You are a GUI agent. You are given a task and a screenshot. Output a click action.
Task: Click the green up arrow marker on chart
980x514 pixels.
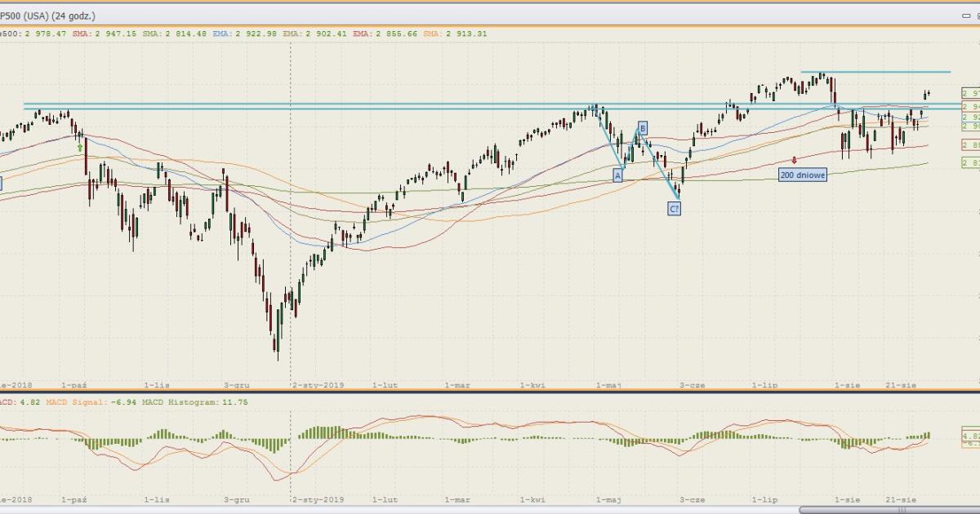pos(80,148)
